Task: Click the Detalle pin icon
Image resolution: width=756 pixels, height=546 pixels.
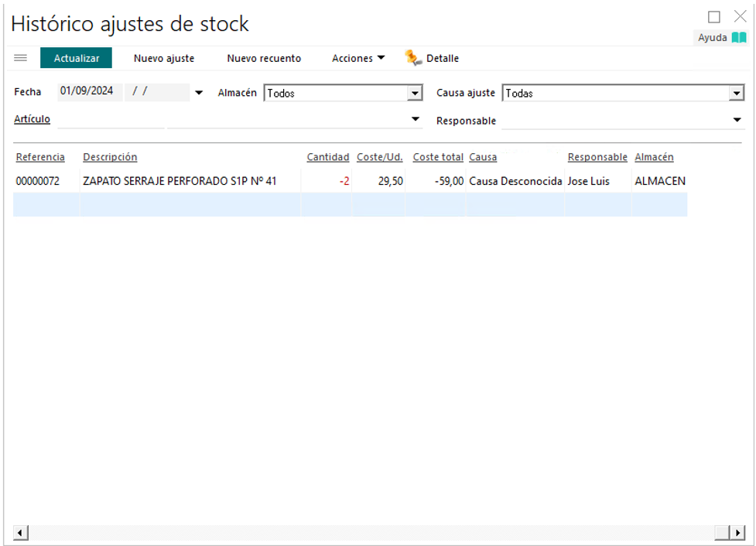Action: [x=413, y=58]
